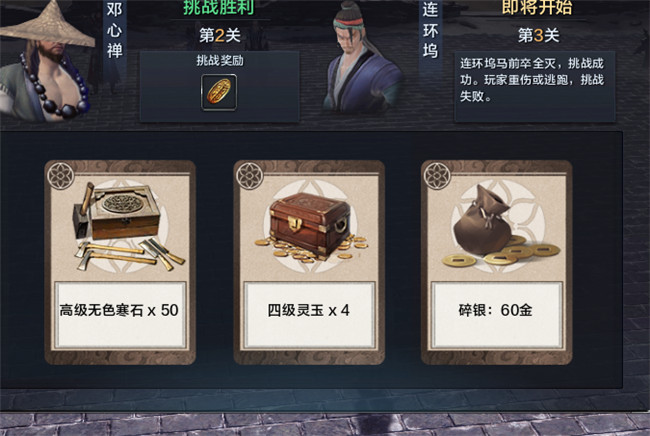Click the 第2关 stage heading
This screenshot has height=436, width=650.
(x=220, y=36)
